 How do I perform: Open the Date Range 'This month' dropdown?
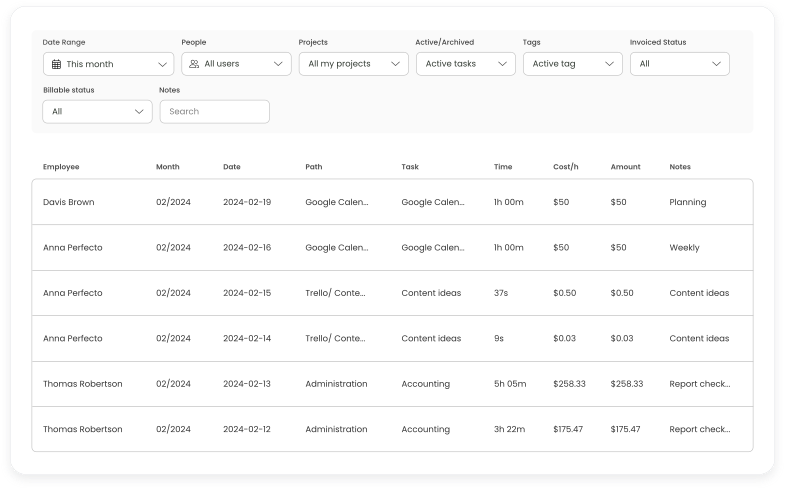[x=108, y=64]
